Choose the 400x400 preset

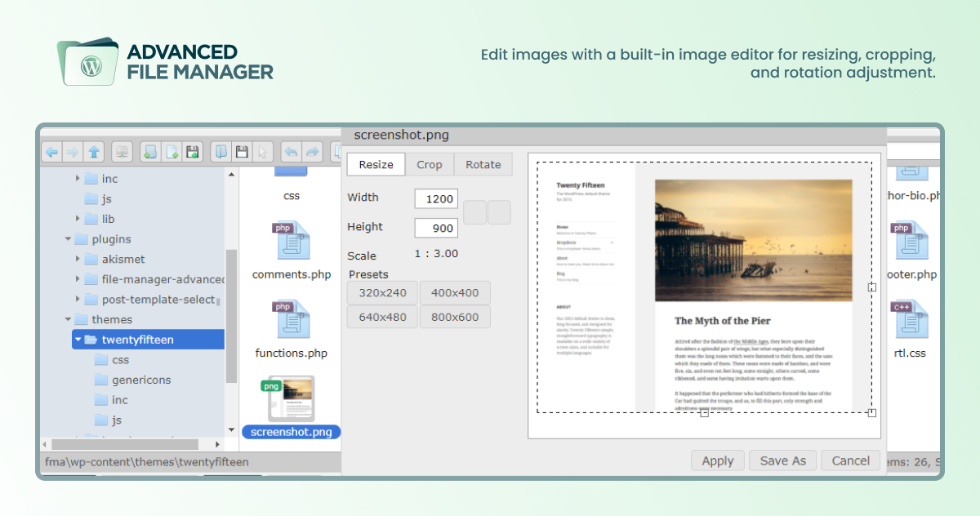point(455,293)
